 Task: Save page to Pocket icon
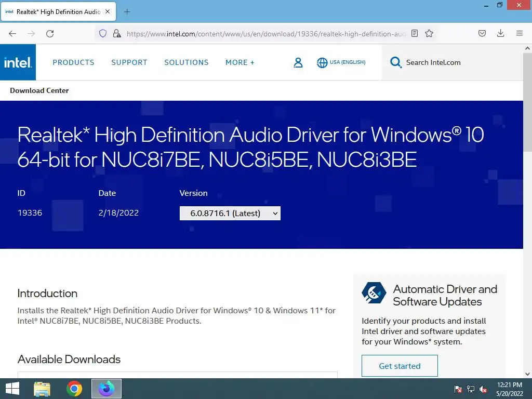click(482, 33)
